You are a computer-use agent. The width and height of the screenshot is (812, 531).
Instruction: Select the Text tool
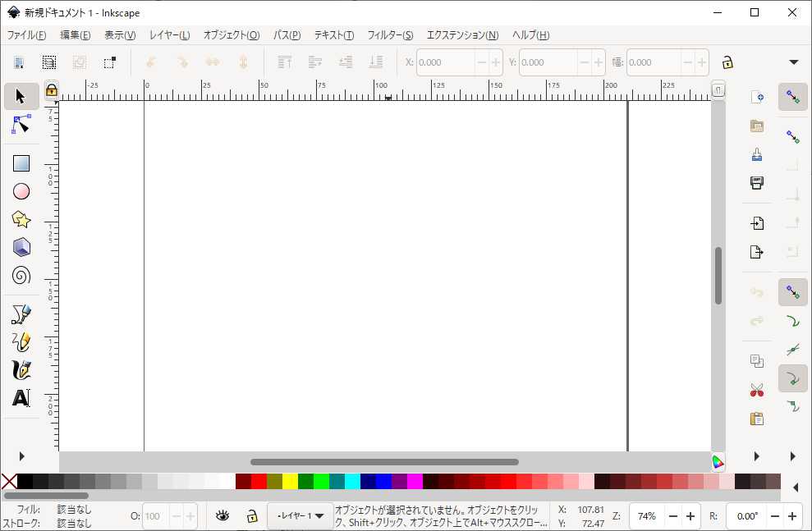point(20,398)
